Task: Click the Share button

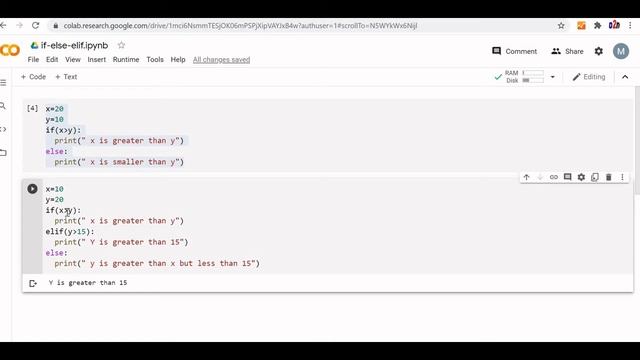Action: click(x=567, y=51)
